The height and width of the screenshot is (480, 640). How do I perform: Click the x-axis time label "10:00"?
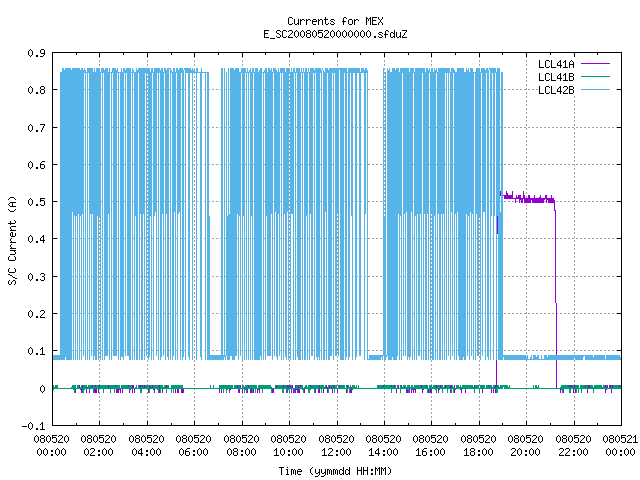pos(289,452)
